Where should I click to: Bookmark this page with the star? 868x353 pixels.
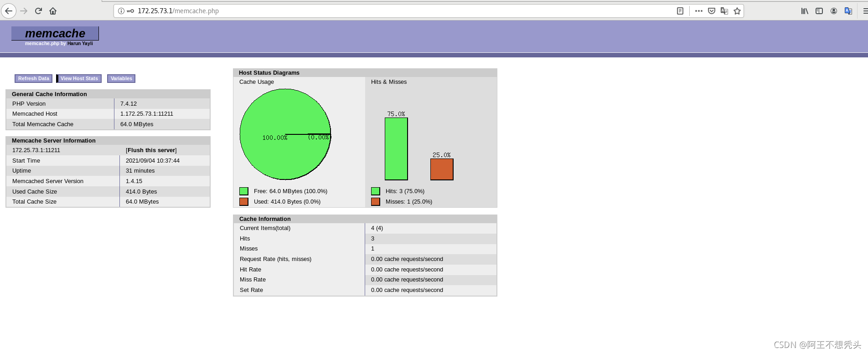[737, 11]
